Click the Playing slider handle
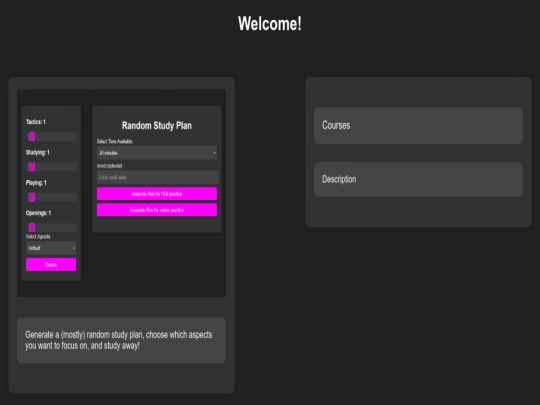This screenshot has width=540, height=405. (x=32, y=197)
